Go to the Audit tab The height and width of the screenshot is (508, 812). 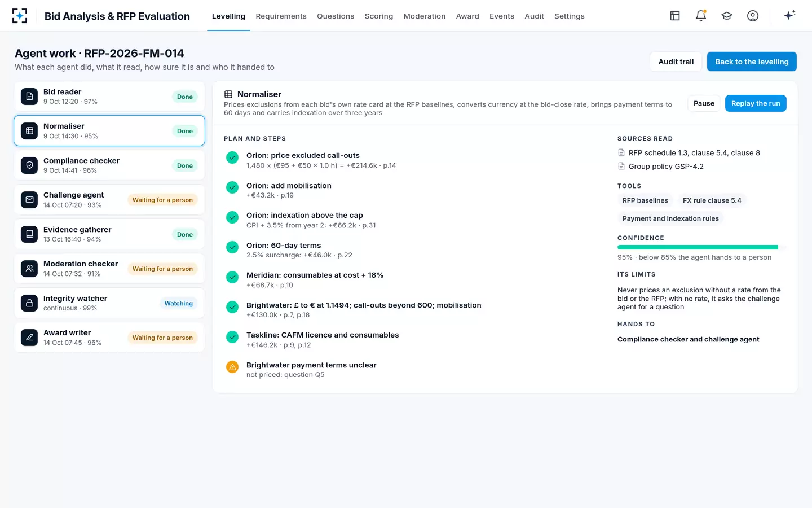click(534, 16)
